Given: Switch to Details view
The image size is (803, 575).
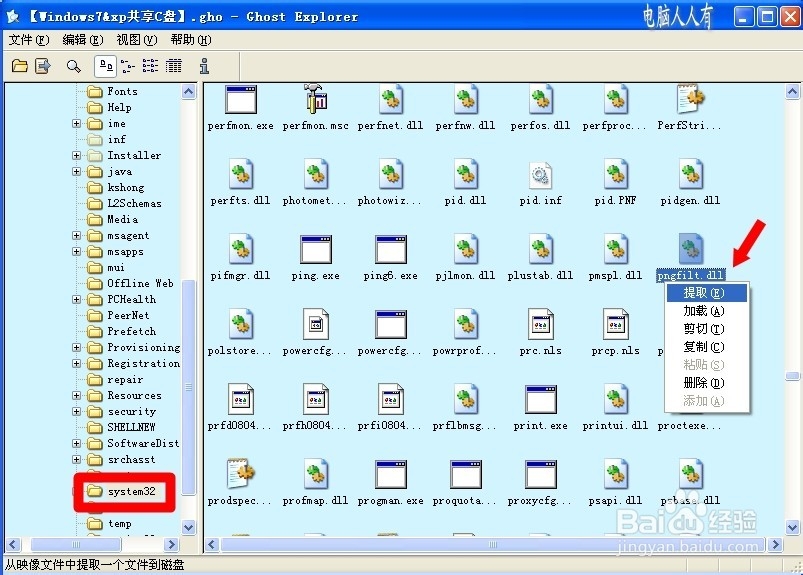Looking at the screenshot, I should pos(174,66).
